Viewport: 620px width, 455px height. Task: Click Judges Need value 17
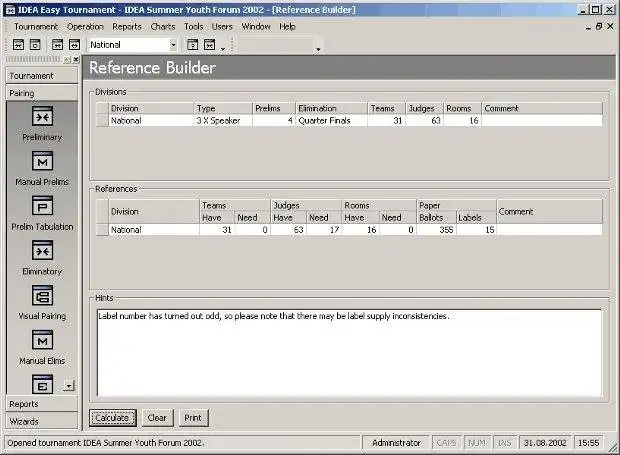click(x=324, y=230)
